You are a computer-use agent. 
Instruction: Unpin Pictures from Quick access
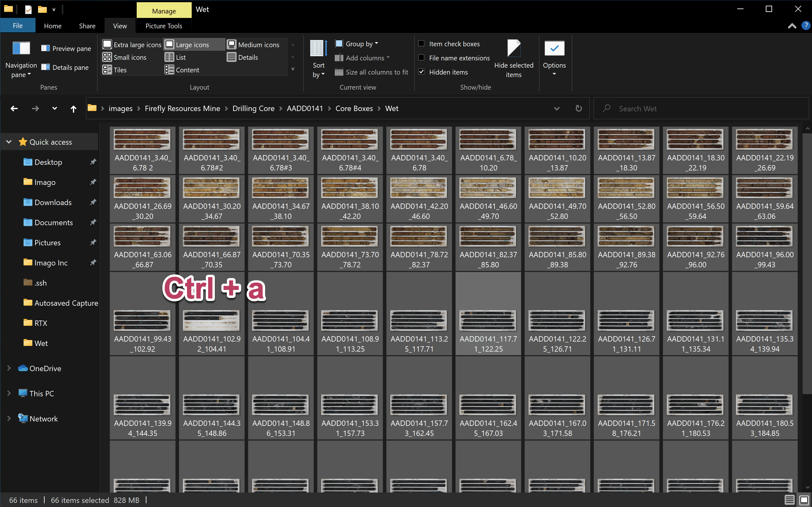coord(93,242)
